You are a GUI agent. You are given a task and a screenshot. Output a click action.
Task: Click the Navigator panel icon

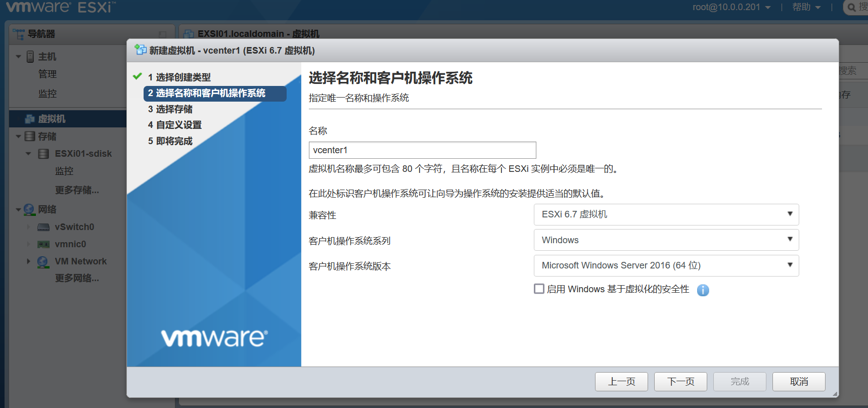tap(19, 34)
